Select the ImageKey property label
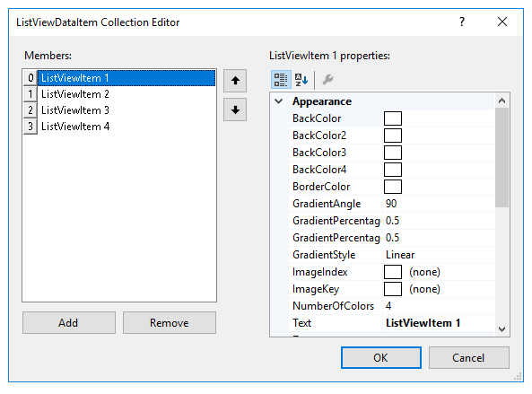This screenshot has height=394, width=532. click(316, 289)
